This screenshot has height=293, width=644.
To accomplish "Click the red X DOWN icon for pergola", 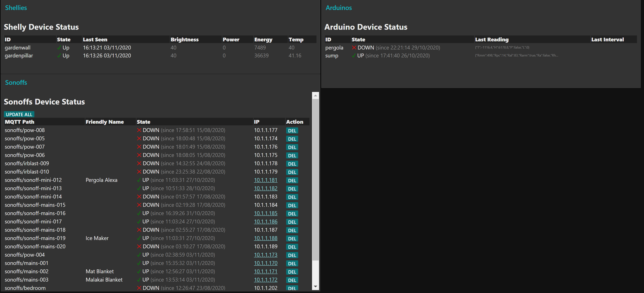I will (x=354, y=47).
